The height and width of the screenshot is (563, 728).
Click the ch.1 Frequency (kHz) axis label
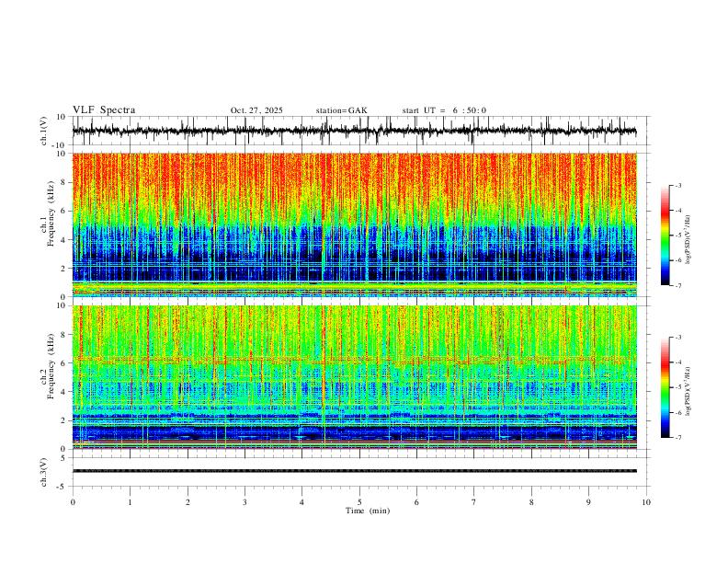tap(47, 213)
